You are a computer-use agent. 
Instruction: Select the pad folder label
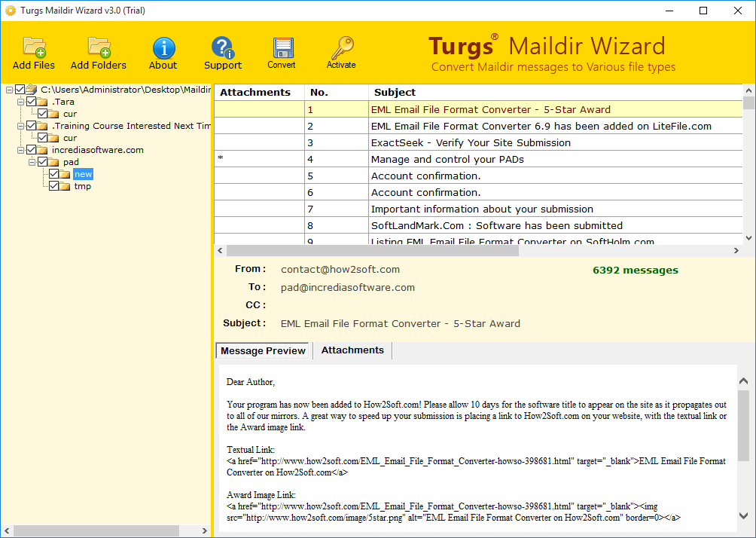[x=71, y=162]
